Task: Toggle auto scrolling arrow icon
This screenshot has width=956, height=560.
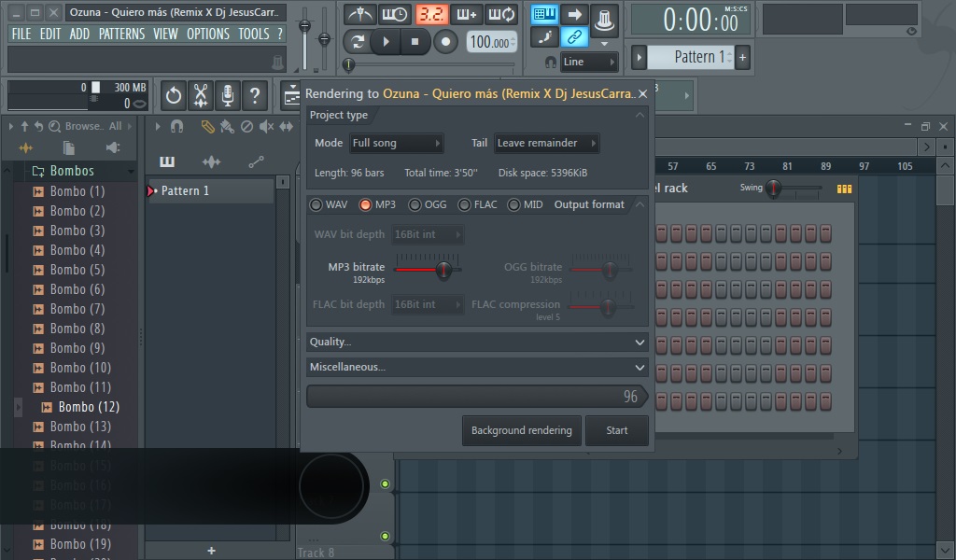Action: (x=574, y=14)
